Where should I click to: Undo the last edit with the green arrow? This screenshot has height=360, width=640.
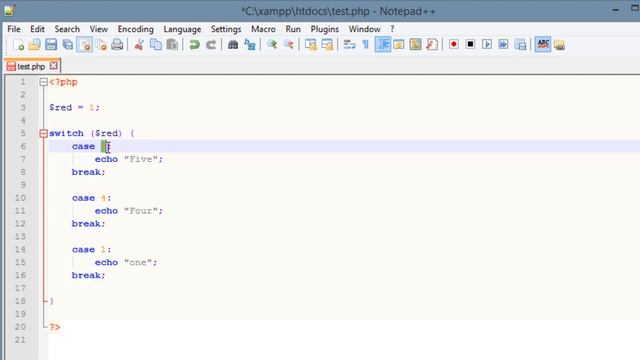(194, 44)
